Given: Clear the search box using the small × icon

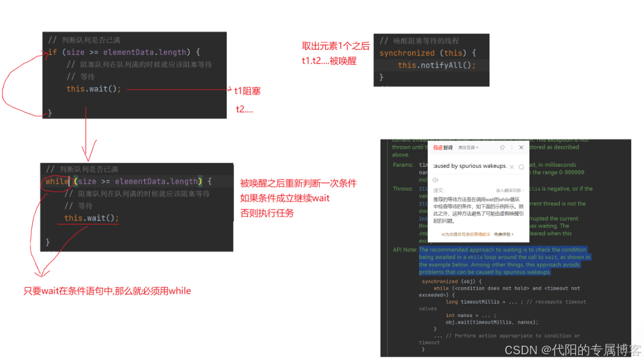Looking at the screenshot, I should [x=512, y=167].
